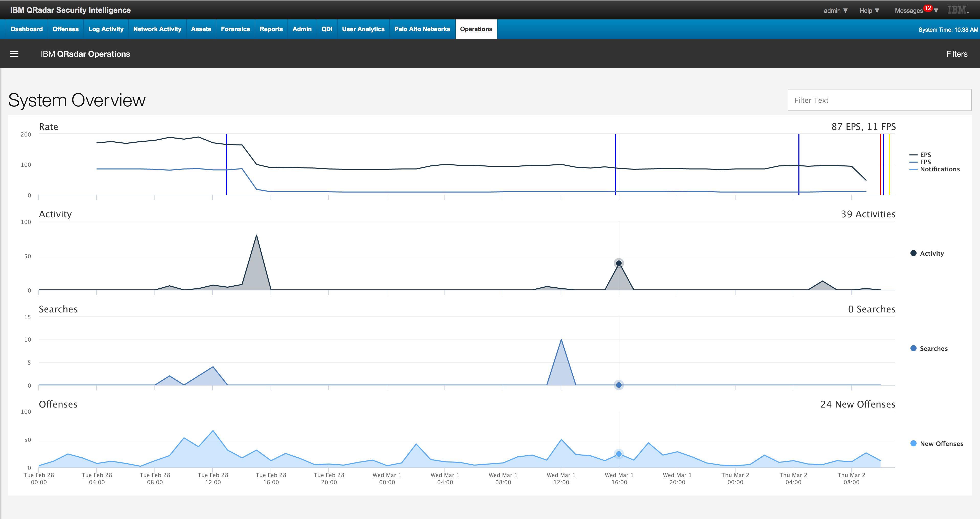Go to the Assets tab
Screen dimensions: 980x519
tap(201, 29)
